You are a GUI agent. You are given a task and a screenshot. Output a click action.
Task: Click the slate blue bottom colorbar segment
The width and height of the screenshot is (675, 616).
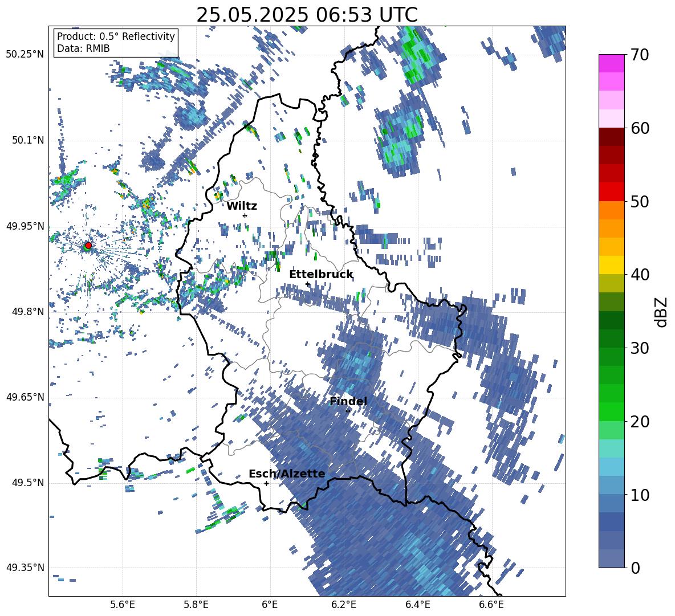click(611, 558)
